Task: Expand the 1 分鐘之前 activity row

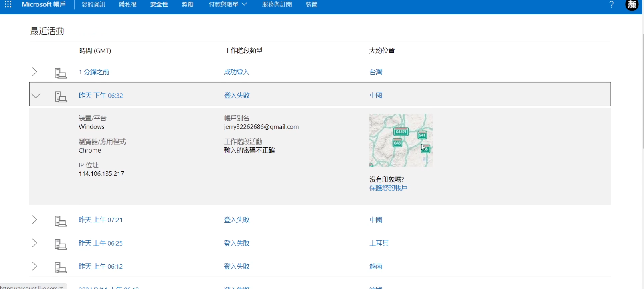Action: (35, 72)
